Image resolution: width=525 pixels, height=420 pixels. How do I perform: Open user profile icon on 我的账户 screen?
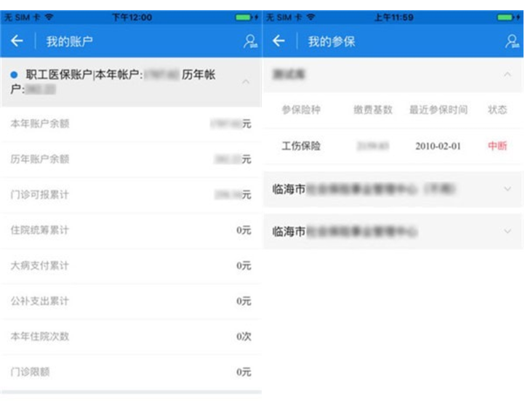tap(250, 41)
